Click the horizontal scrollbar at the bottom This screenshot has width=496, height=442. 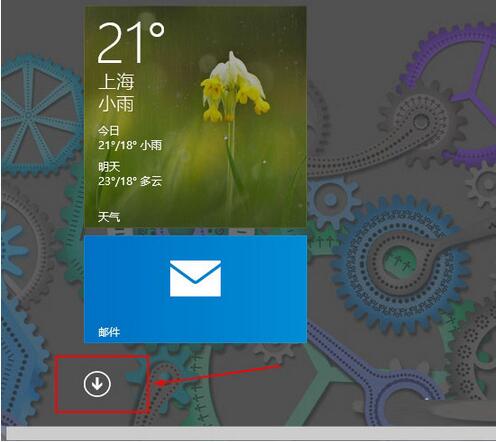(x=251, y=433)
